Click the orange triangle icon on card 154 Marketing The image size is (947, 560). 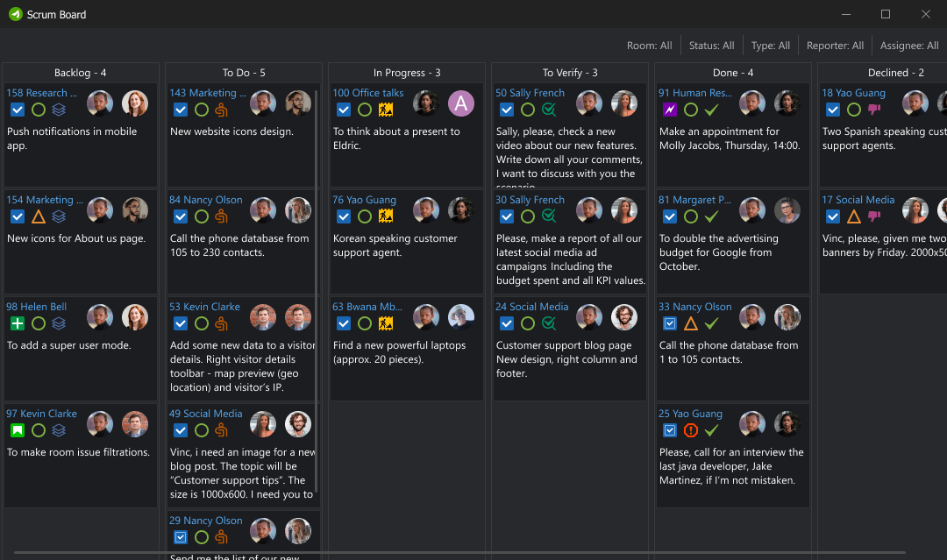(x=39, y=216)
